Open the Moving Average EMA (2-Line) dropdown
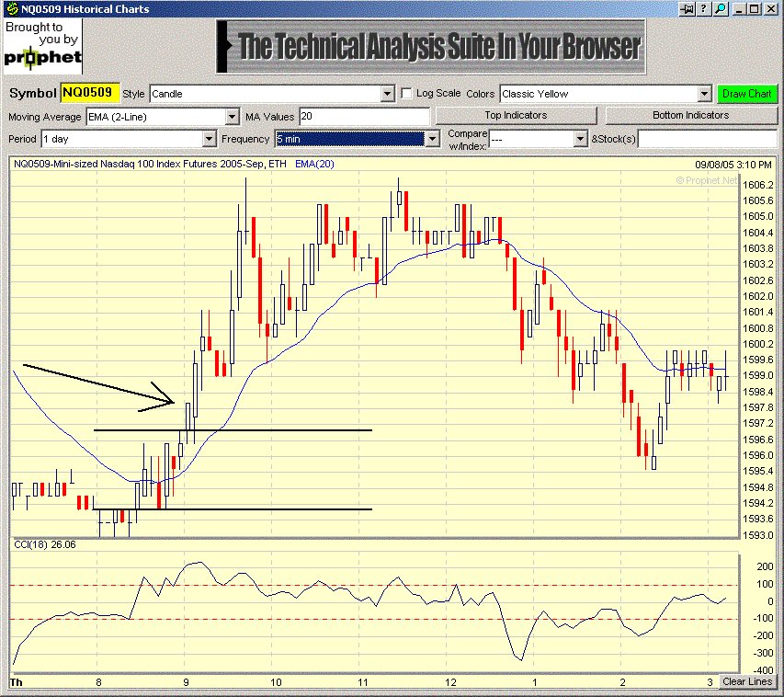This screenshot has height=697, width=784. 232,117
